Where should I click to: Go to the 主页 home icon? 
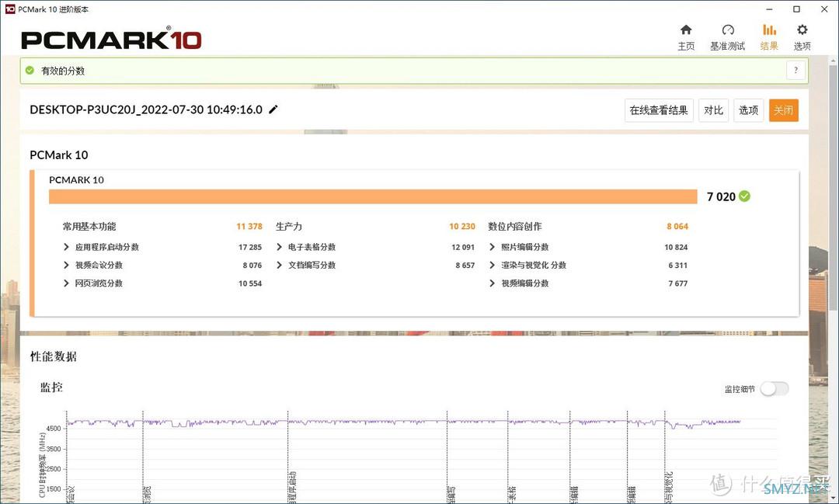686,30
